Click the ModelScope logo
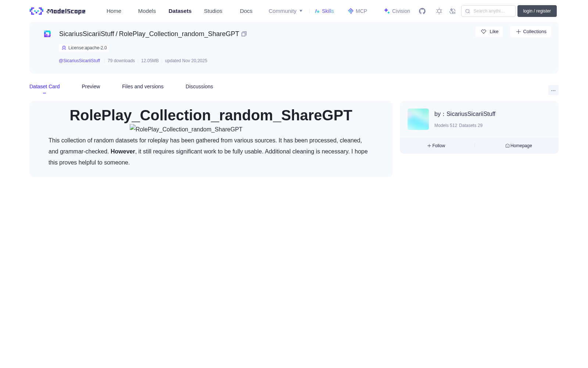 57,11
